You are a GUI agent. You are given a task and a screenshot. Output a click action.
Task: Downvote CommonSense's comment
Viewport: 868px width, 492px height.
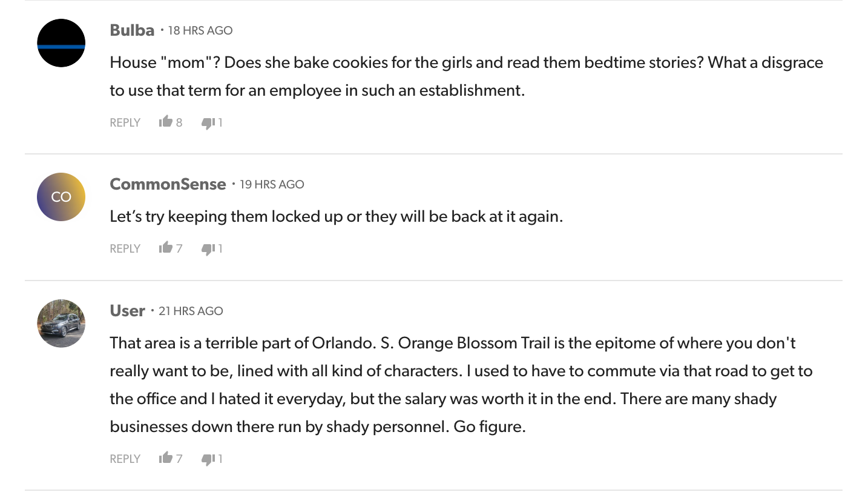(208, 249)
